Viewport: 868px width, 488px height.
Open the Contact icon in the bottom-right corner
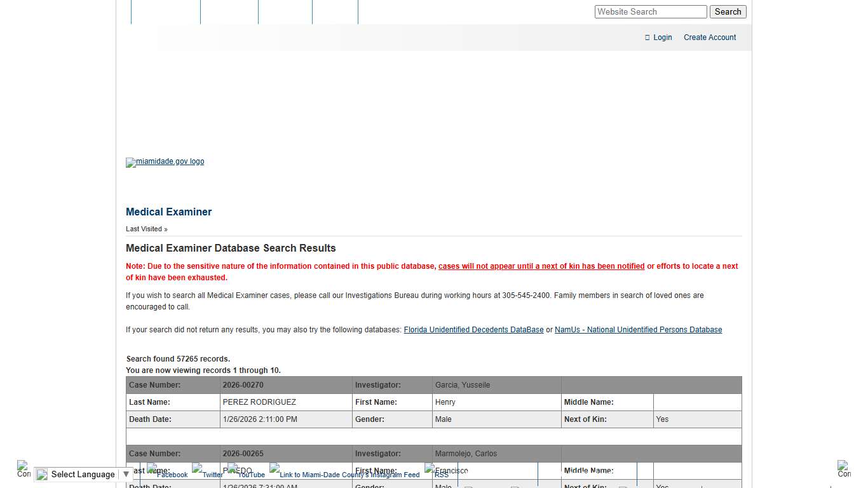(844, 469)
